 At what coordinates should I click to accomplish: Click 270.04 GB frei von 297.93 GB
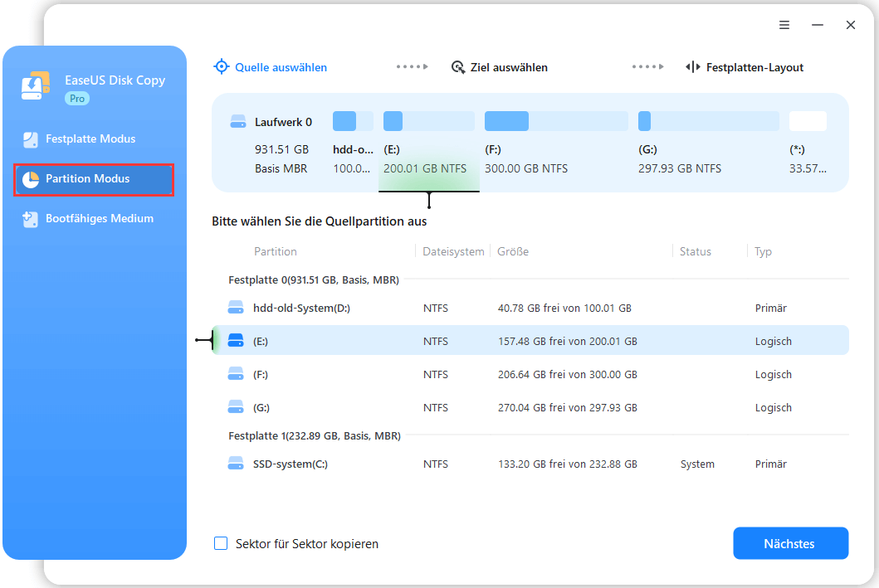point(567,408)
